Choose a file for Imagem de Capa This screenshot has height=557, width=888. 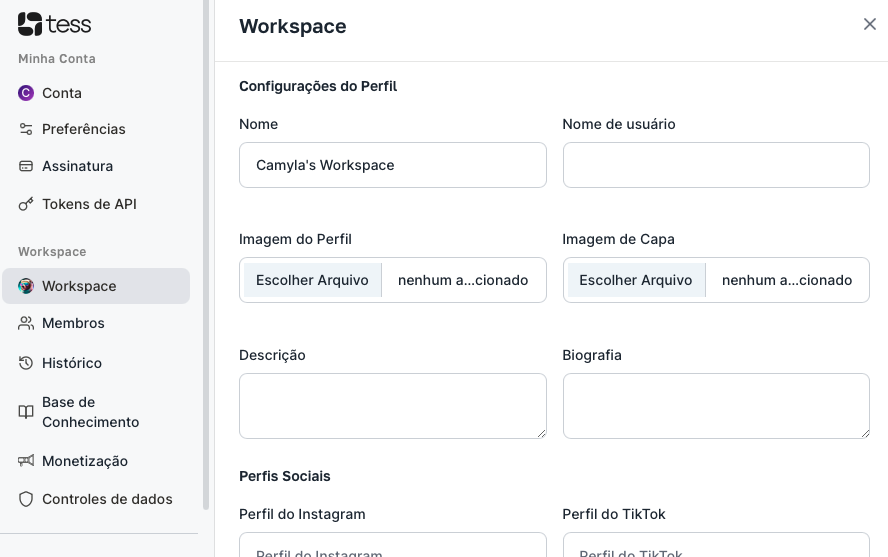pos(637,280)
